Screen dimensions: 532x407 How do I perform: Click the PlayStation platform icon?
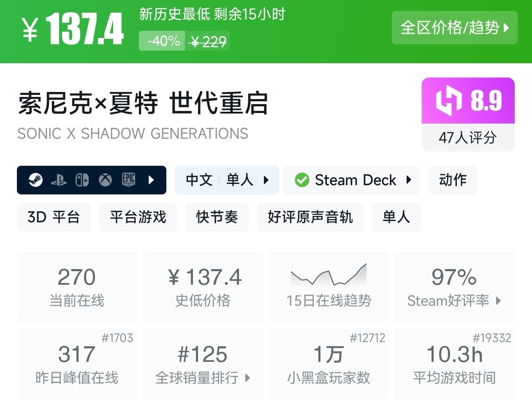coord(59,181)
